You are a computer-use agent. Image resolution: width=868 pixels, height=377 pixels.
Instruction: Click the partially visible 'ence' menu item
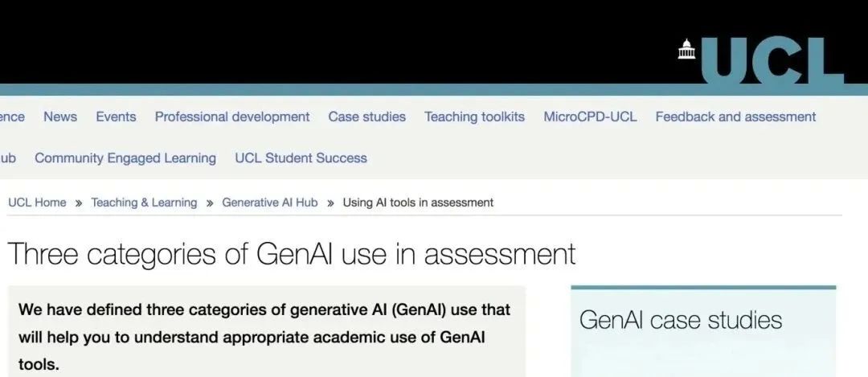12,117
